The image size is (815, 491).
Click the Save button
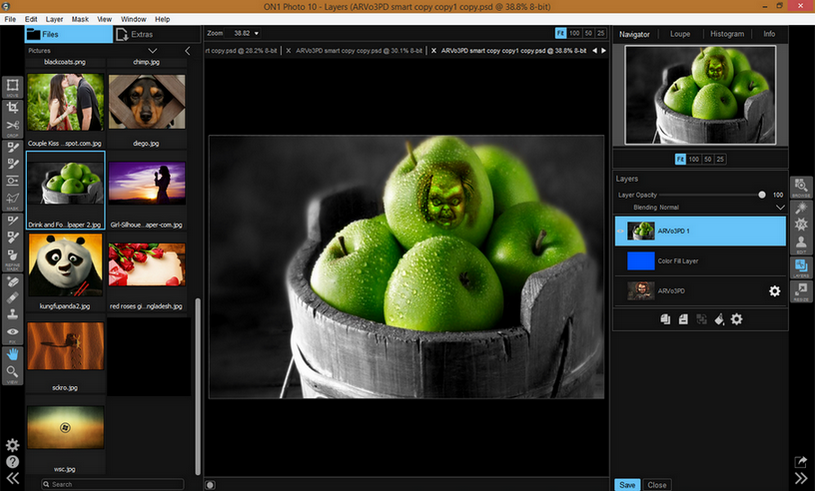pos(627,485)
